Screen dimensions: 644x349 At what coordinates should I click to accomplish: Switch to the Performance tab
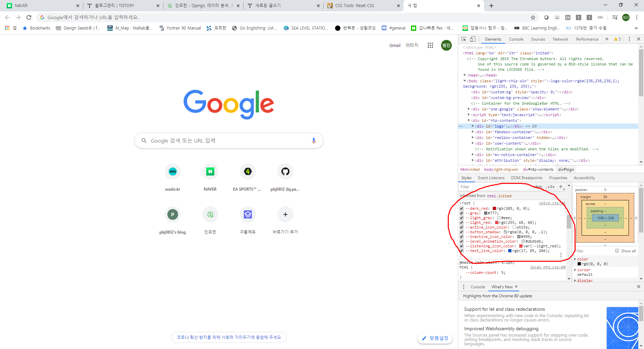587,39
